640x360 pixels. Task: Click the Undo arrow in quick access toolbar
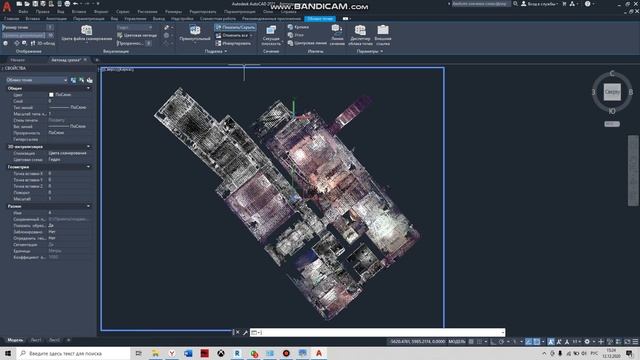75,4
